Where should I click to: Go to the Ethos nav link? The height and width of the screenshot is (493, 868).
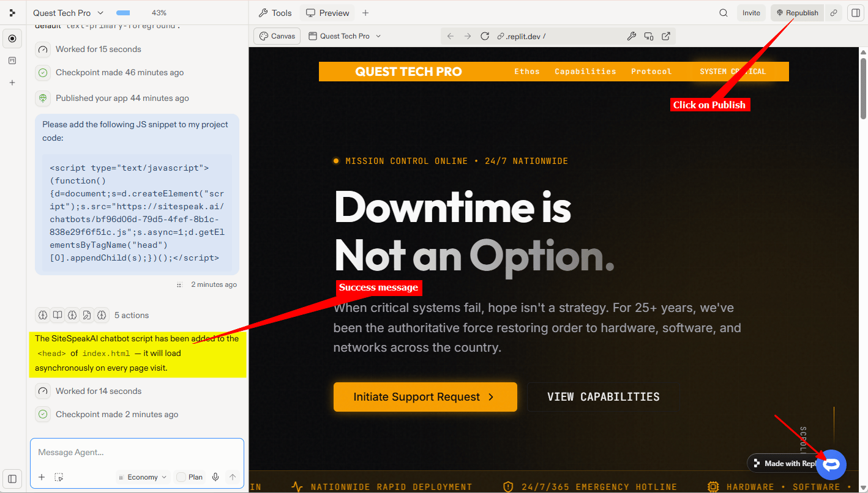[527, 72]
